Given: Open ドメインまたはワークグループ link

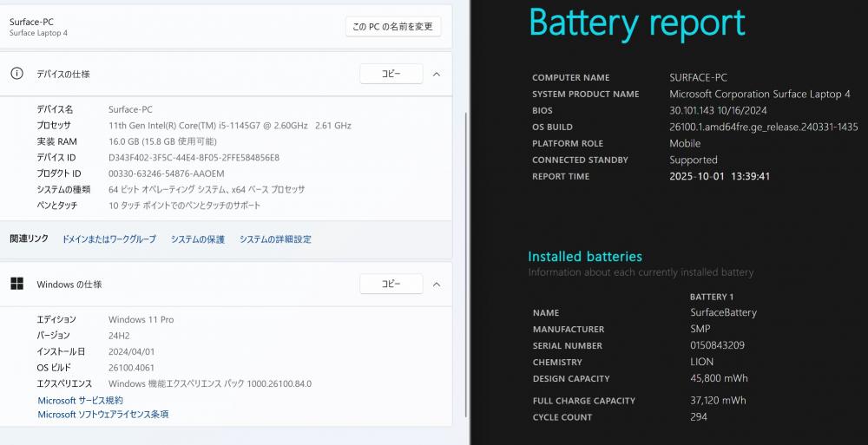Looking at the screenshot, I should click(109, 239).
